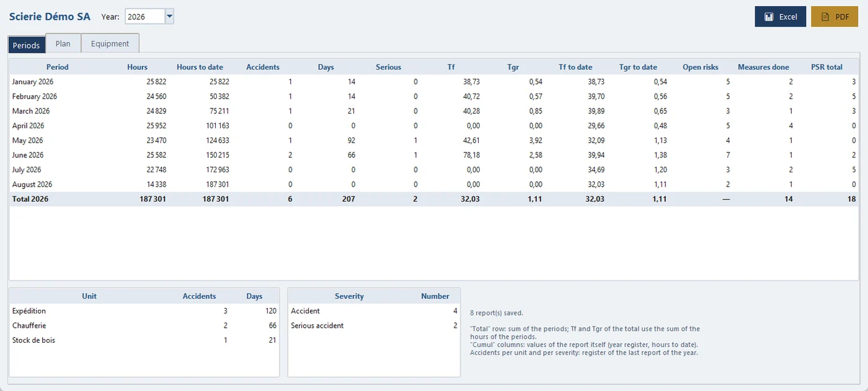Click the Tgr to date column header
The height and width of the screenshot is (391, 868).
point(638,67)
